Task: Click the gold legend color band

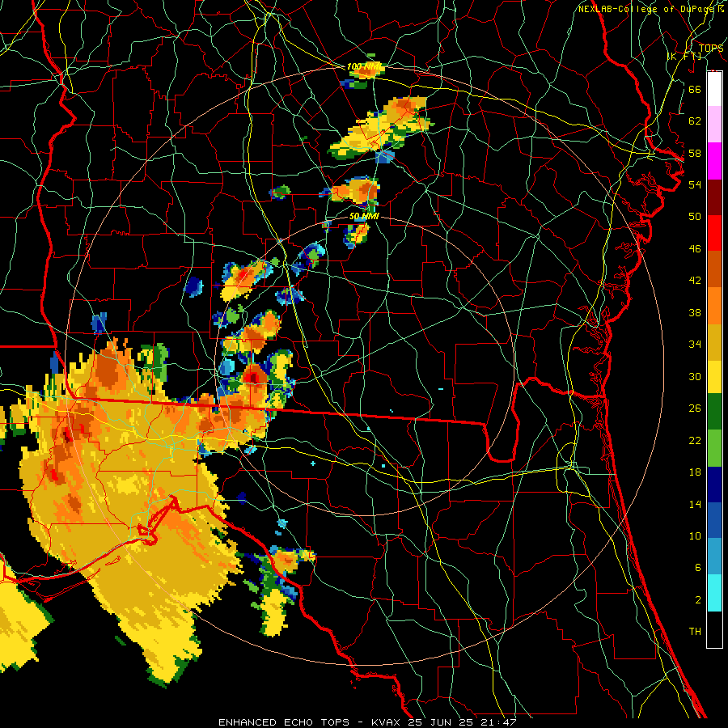Action: pos(714,342)
